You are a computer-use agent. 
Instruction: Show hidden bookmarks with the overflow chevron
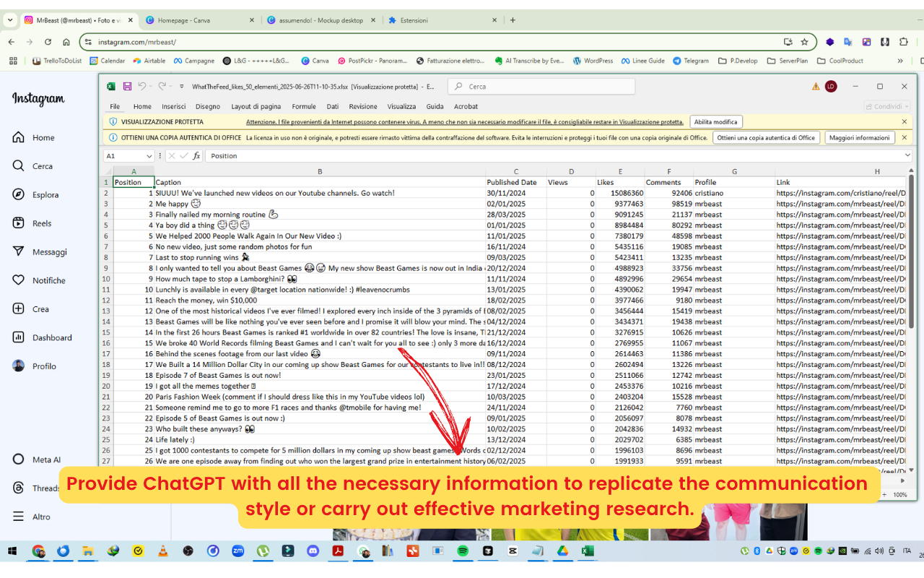point(900,61)
